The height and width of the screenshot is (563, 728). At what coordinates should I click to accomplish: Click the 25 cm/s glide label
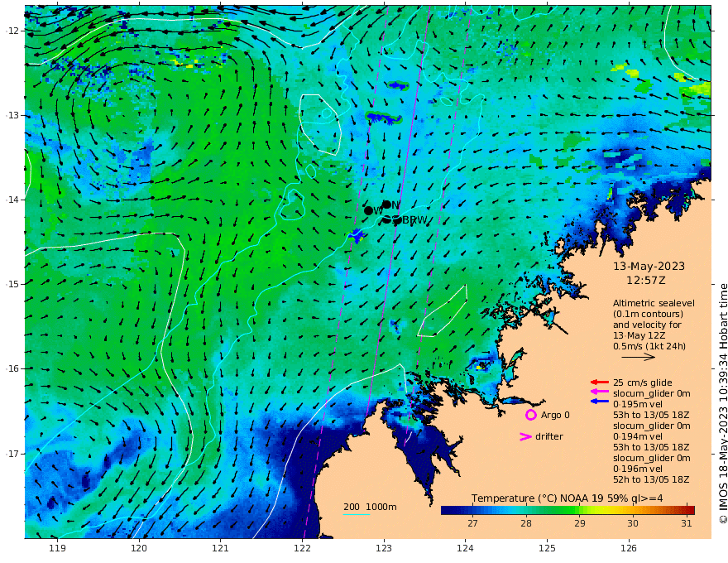tap(643, 383)
